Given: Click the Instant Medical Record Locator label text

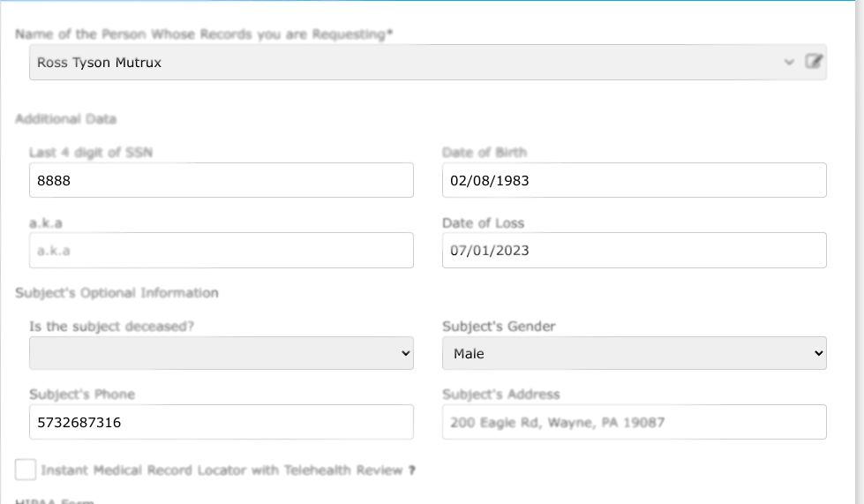Looking at the screenshot, I should (x=221, y=470).
